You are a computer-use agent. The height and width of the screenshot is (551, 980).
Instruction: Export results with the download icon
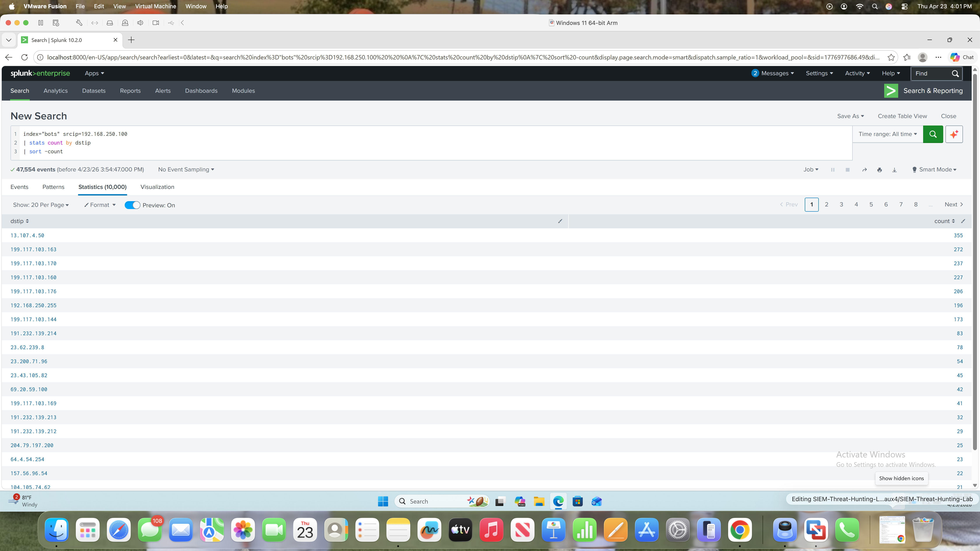(894, 170)
